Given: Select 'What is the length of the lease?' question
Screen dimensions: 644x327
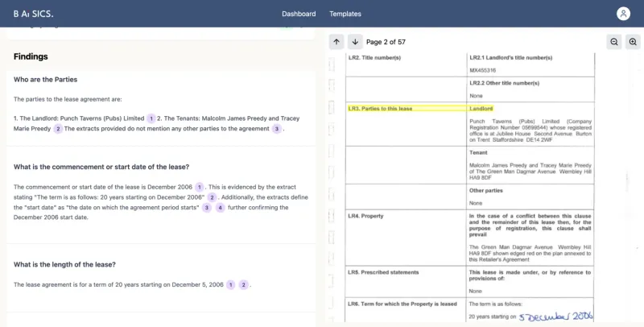Looking at the screenshot, I should click(64, 264).
